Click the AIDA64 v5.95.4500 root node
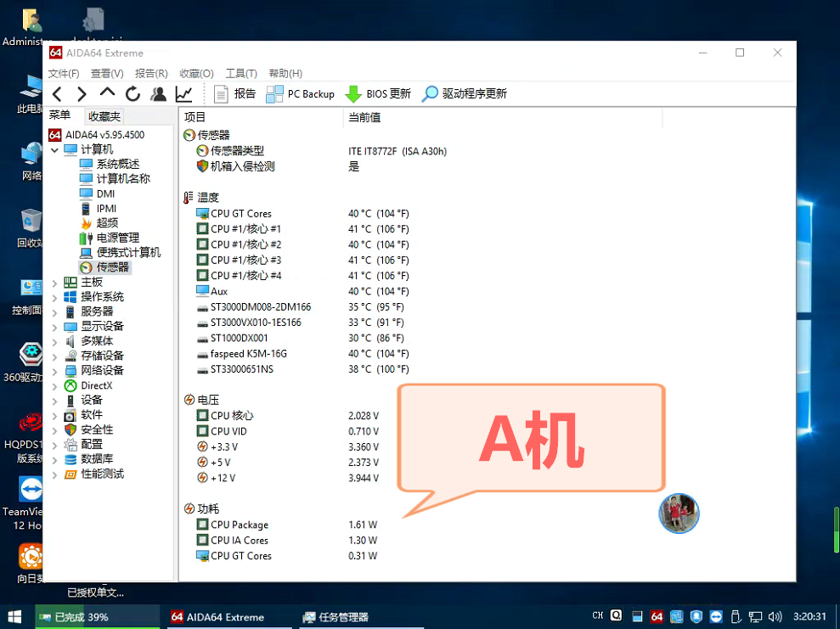Viewport: 840px width, 629px height. pos(97,134)
